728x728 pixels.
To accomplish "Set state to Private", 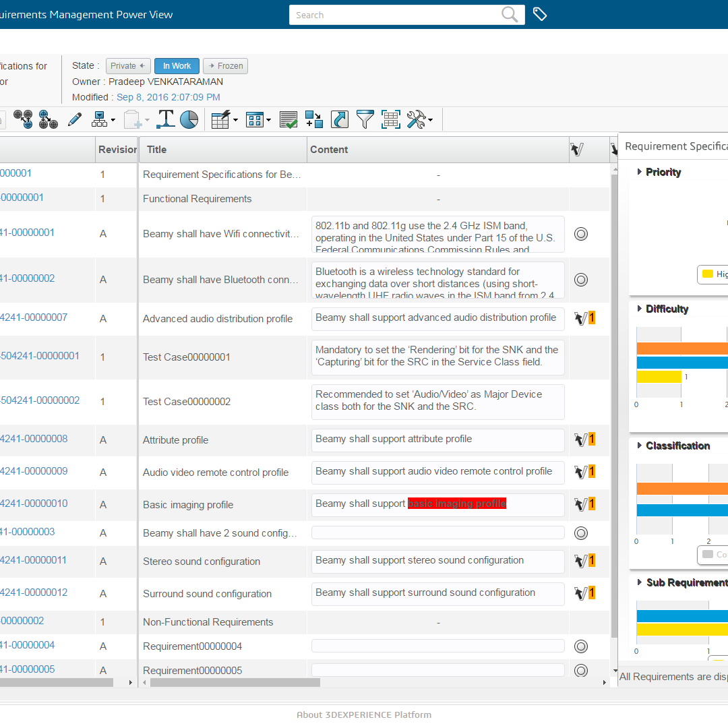I will [x=127, y=65].
